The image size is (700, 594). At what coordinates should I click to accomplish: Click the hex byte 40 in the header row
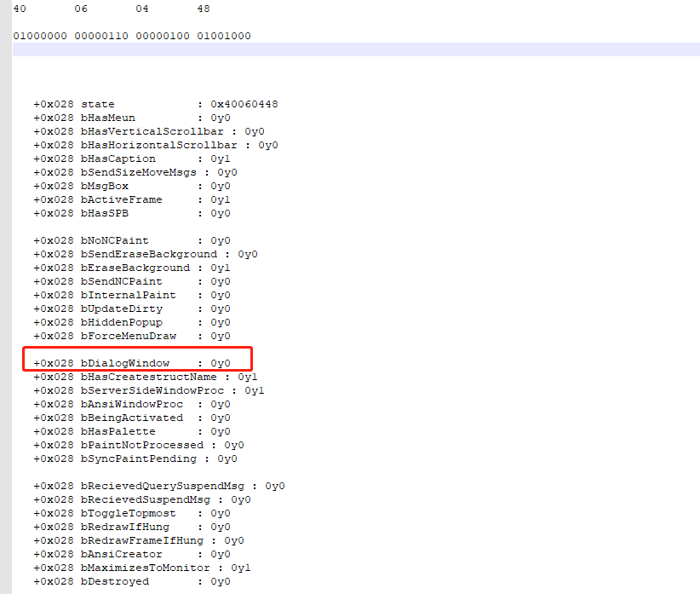20,9
